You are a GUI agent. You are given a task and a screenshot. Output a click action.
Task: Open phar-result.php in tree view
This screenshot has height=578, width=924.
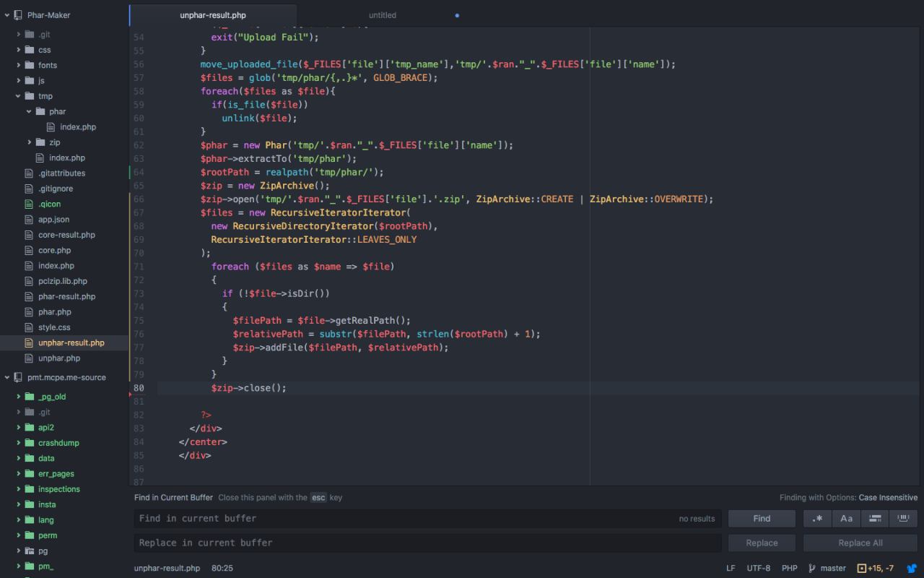[x=66, y=296]
